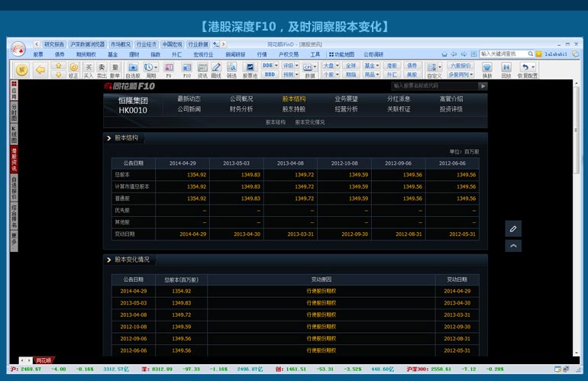Screen dimensions: 588x381
Task: Select the 同花顺 bottom sheet tab
Action: [x=44, y=360]
